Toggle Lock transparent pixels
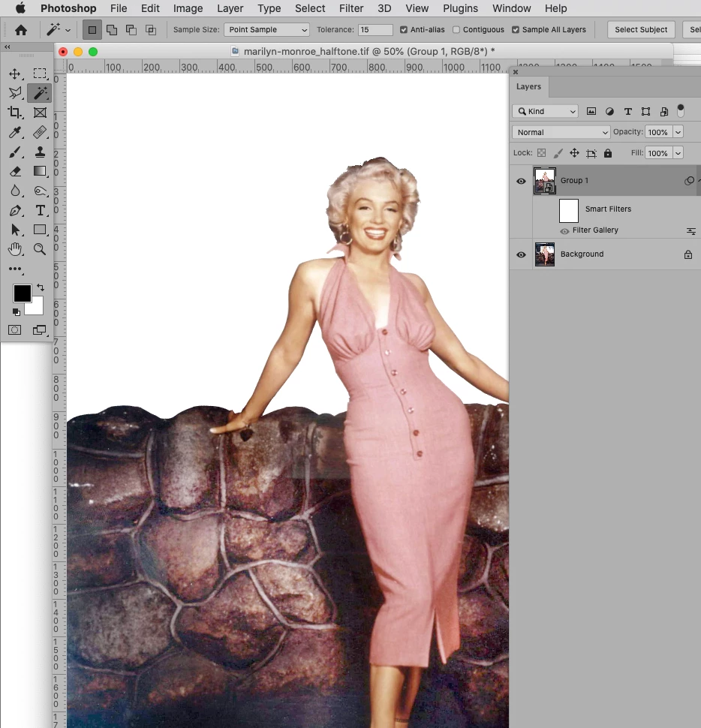This screenshot has width=701, height=728. pos(541,153)
